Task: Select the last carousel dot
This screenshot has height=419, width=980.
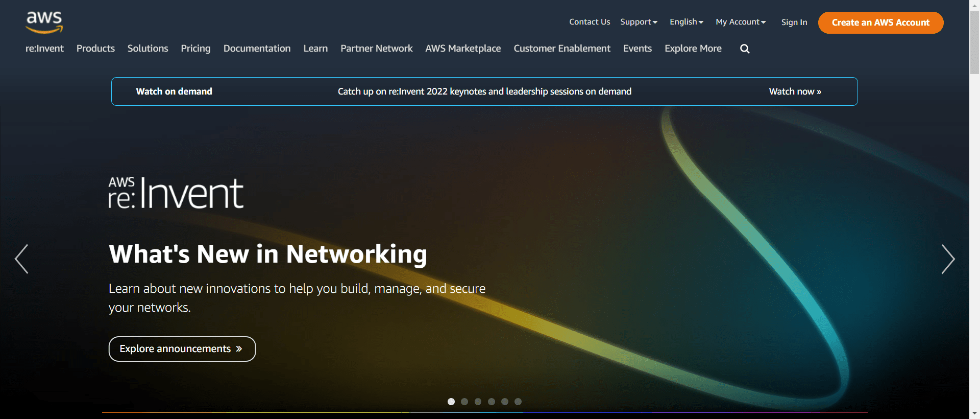Action: tap(518, 402)
